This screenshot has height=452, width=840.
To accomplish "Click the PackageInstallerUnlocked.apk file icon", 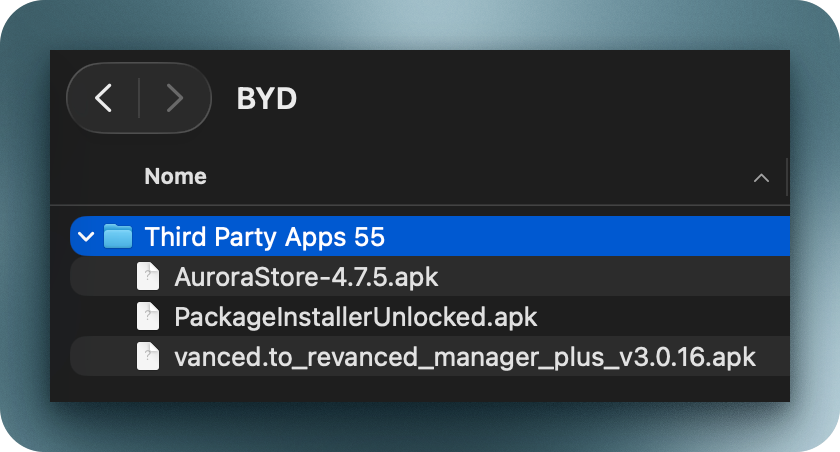I will (148, 317).
